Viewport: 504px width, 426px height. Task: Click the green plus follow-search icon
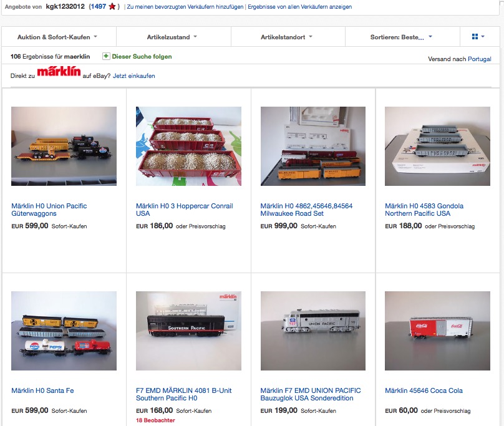coord(106,56)
